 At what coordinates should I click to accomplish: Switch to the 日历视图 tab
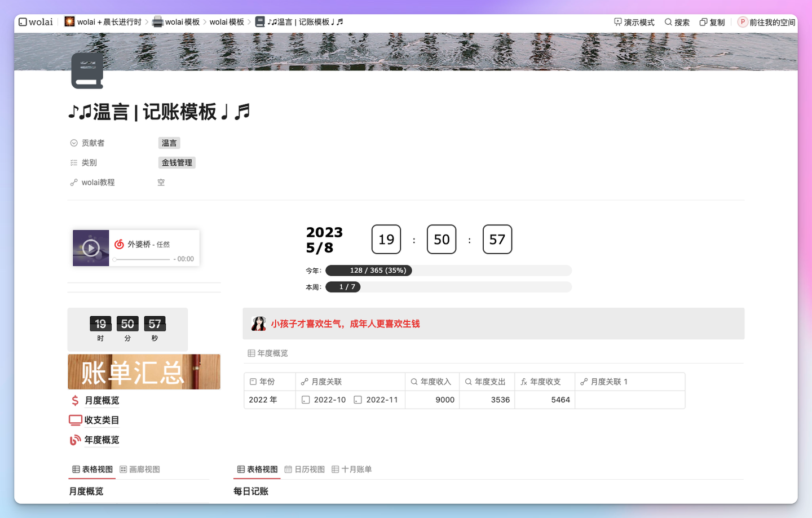point(304,469)
